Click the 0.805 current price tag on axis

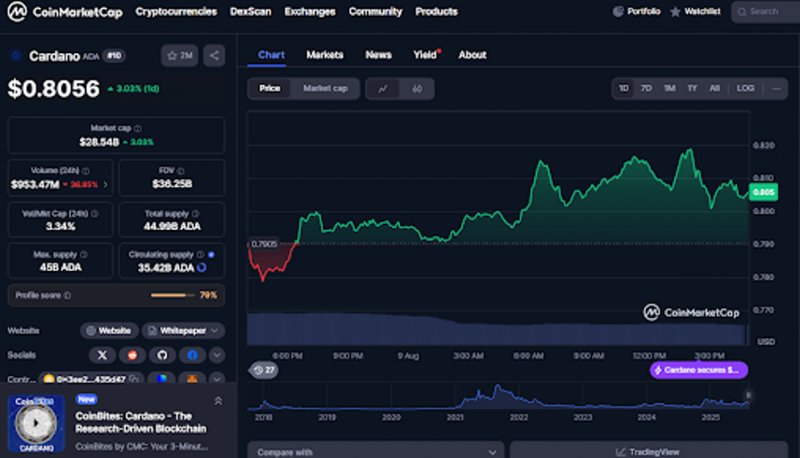(x=763, y=192)
